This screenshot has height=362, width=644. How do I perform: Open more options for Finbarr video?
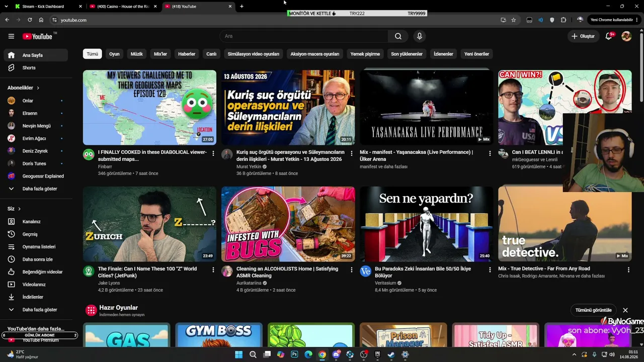coord(213,153)
